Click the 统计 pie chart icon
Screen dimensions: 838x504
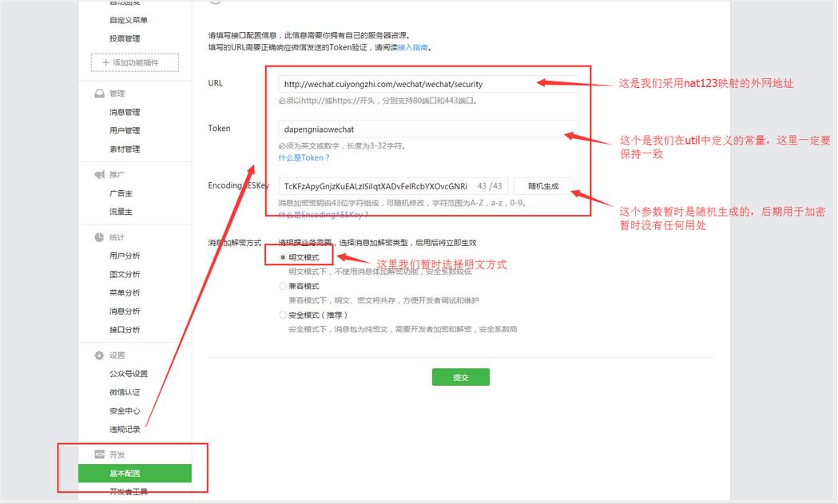99,237
